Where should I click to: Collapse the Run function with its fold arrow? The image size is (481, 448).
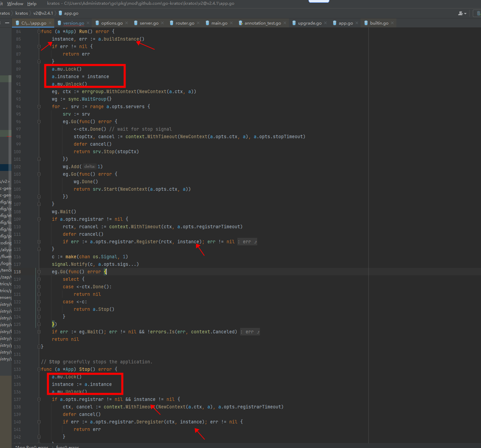39,31
